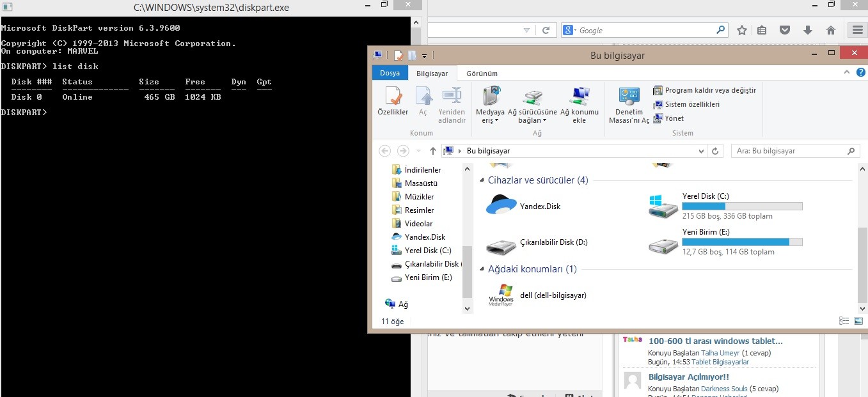Screen dimensions: 868x397
Task: Switch to large thumbnails view in status bar
Action: click(857, 321)
